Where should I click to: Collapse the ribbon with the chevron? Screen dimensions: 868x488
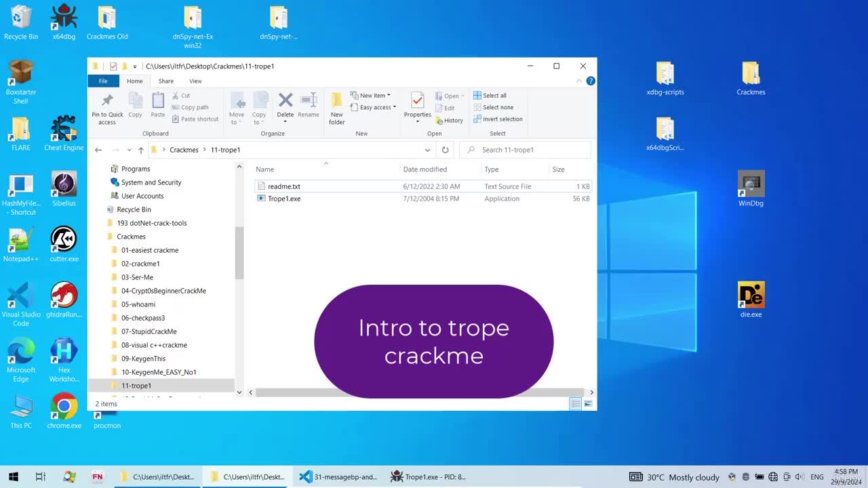point(578,81)
